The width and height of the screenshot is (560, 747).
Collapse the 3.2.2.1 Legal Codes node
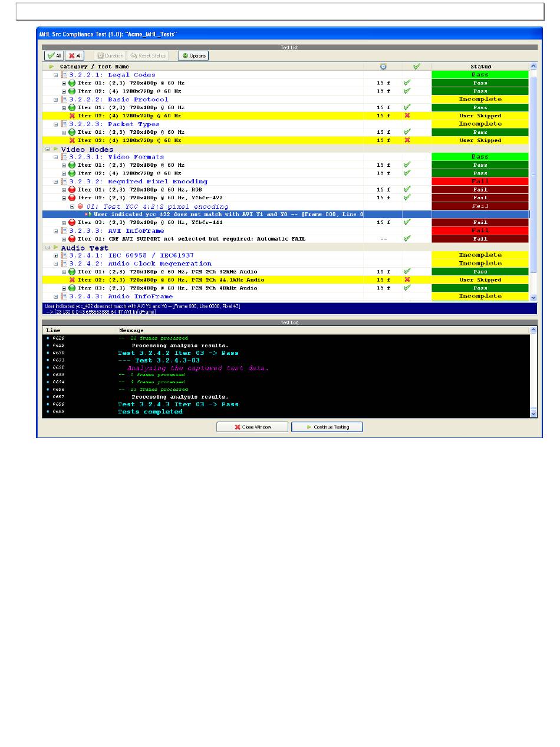tap(56, 75)
